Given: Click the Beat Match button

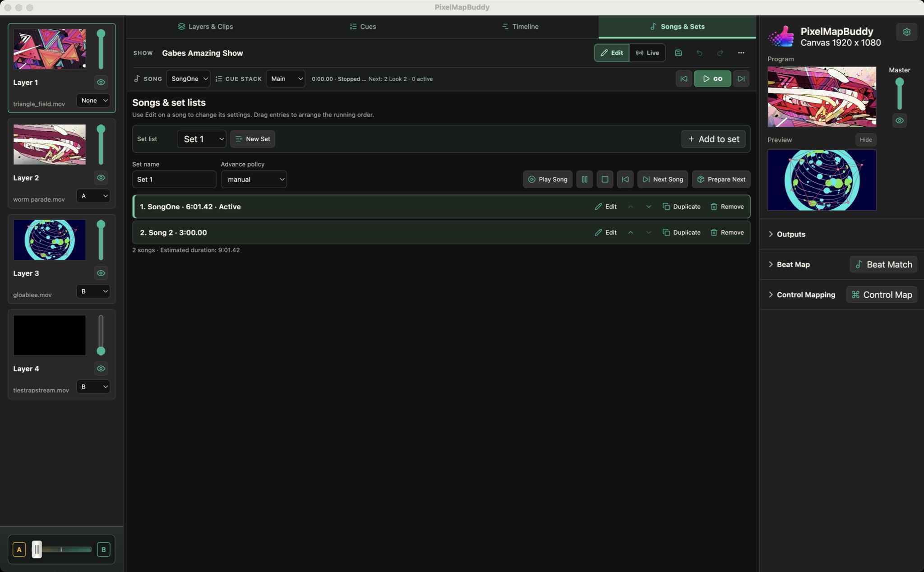Looking at the screenshot, I should (x=883, y=264).
